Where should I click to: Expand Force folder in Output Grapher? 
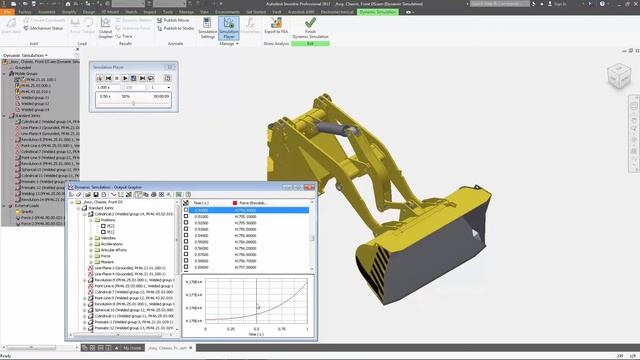91,256
